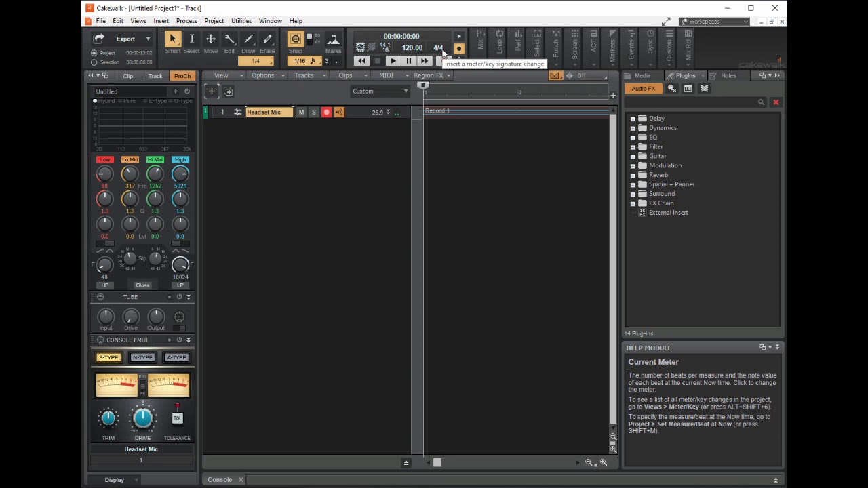The image size is (868, 488).
Task: Open the Notes browser tab
Action: coord(728,76)
